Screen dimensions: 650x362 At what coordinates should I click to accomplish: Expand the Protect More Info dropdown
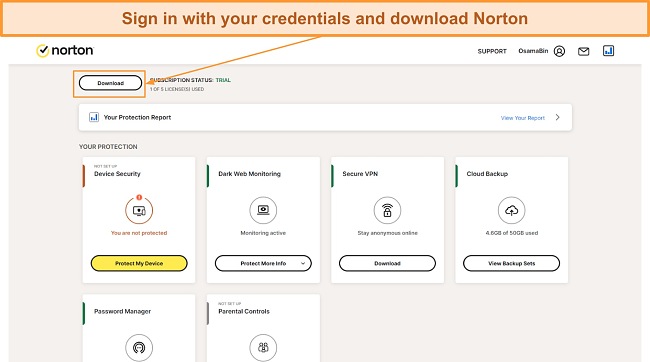pyautogui.click(x=263, y=263)
